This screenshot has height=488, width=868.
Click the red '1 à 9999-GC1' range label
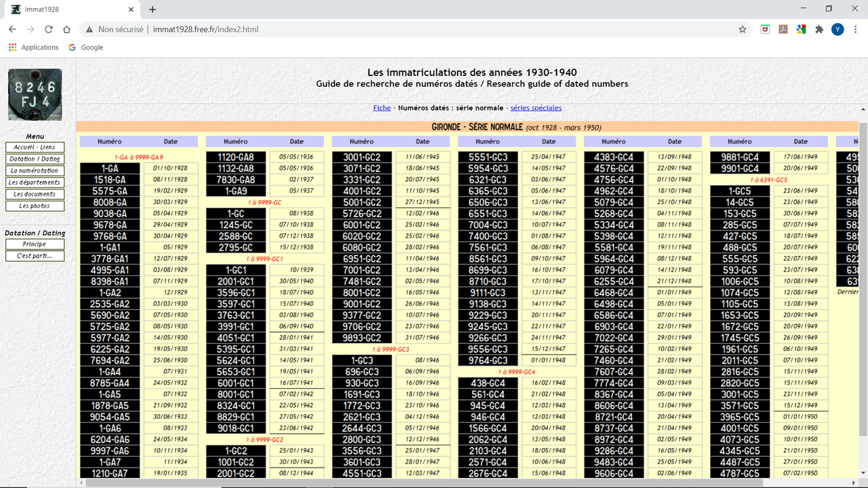(265, 259)
